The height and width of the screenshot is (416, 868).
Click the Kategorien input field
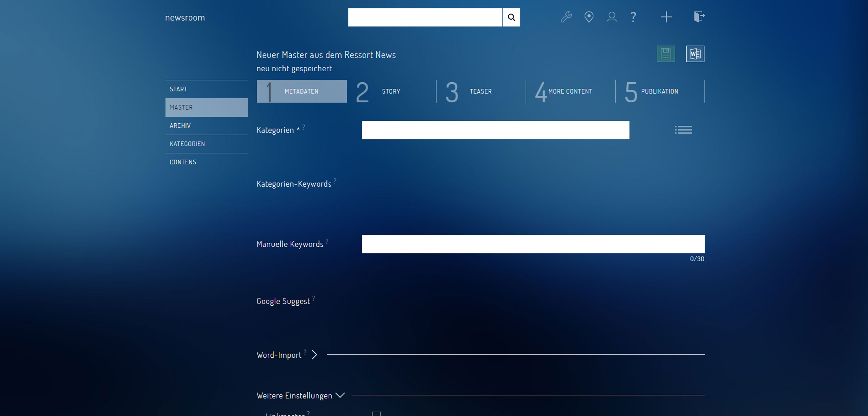pos(495,130)
